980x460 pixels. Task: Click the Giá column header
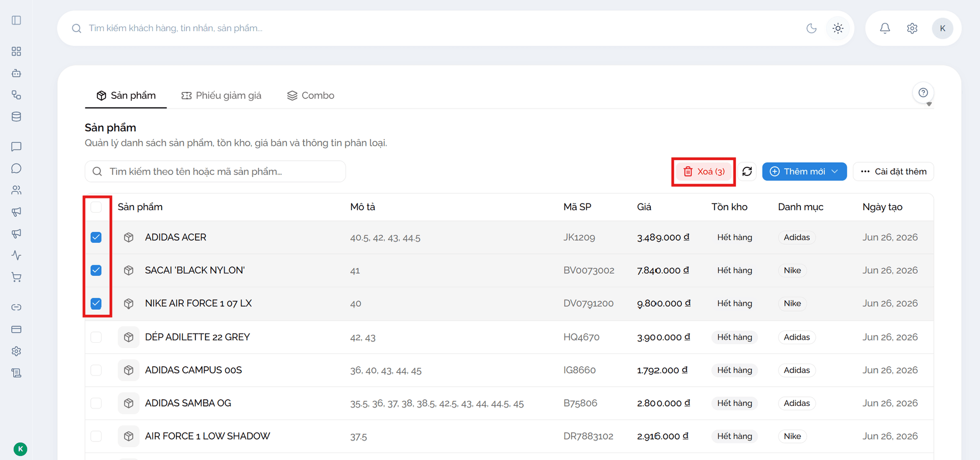(x=644, y=207)
